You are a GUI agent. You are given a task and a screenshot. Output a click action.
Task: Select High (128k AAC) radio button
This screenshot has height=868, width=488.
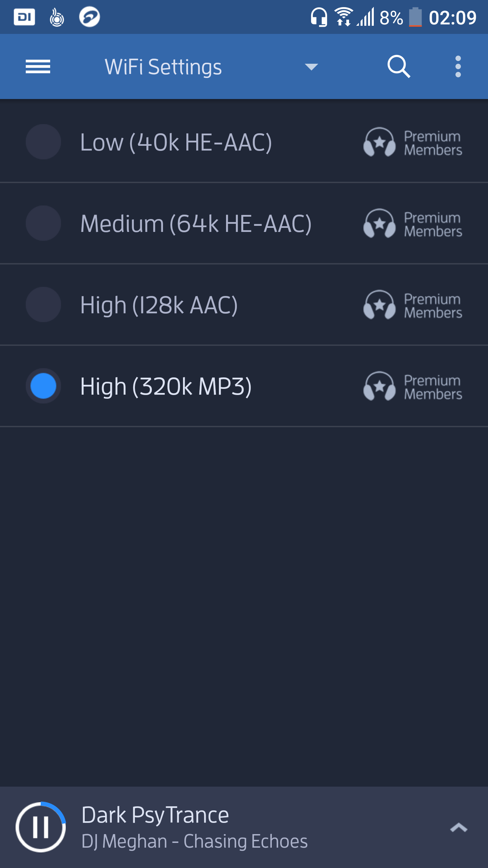tap(43, 304)
